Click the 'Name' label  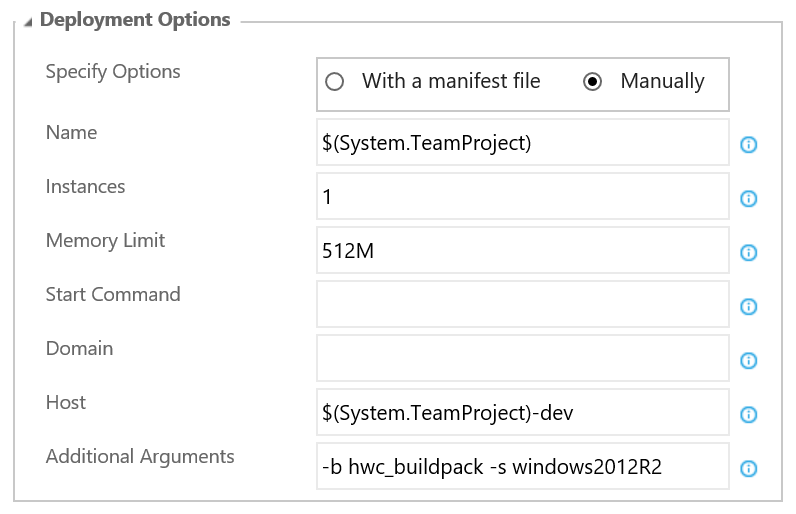72,132
